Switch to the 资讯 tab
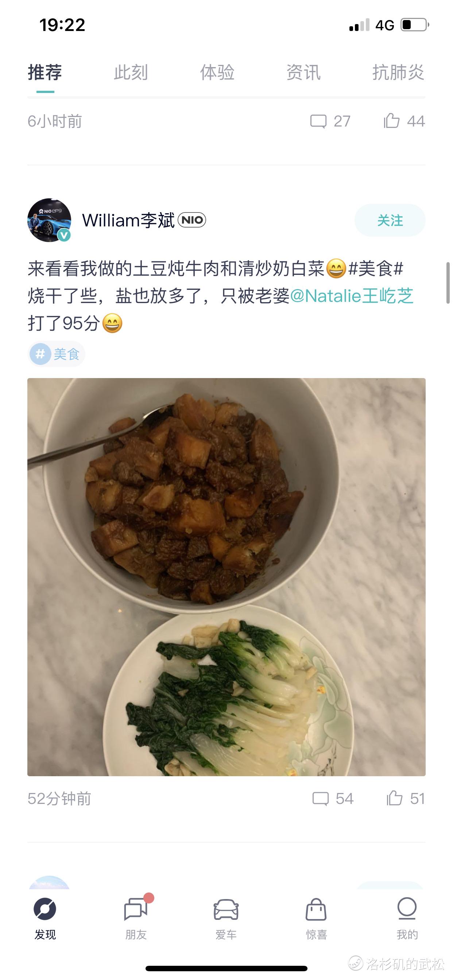The image size is (453, 980). (x=303, y=72)
